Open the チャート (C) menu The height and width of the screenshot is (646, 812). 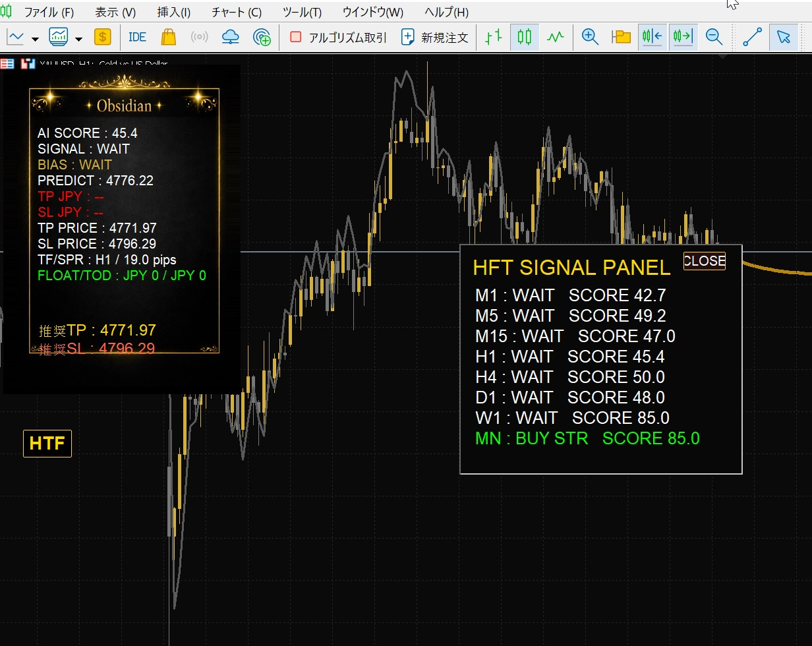coord(236,13)
